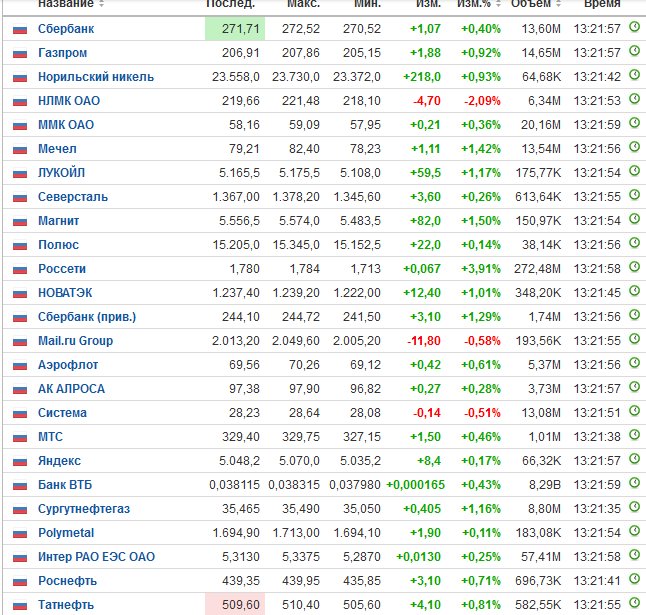Click НЛМК change value -4,70
This screenshot has width=646, height=615.
click(x=427, y=101)
